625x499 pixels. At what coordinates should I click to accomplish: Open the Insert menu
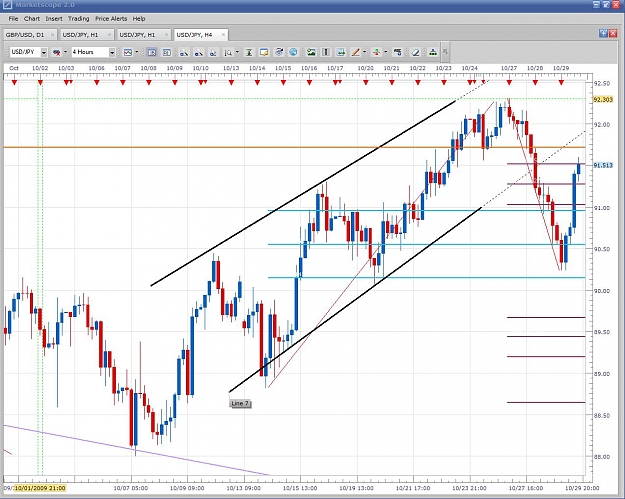(x=54, y=19)
